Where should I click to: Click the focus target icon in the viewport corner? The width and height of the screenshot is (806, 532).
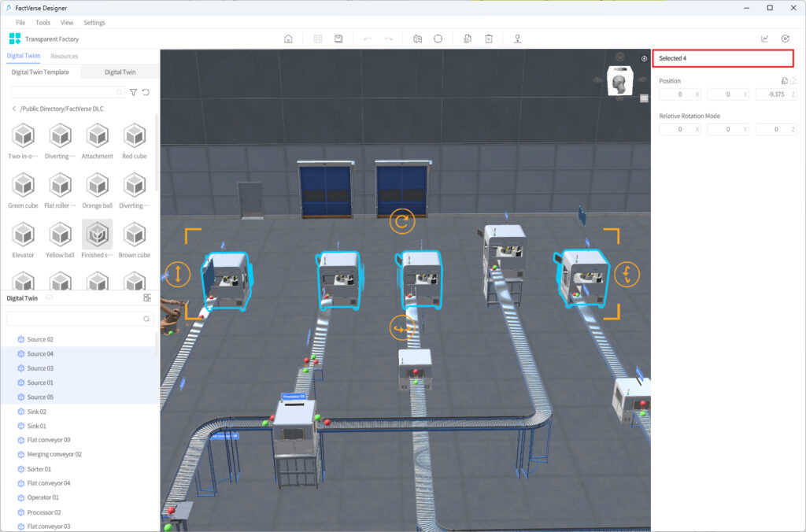coord(644,58)
